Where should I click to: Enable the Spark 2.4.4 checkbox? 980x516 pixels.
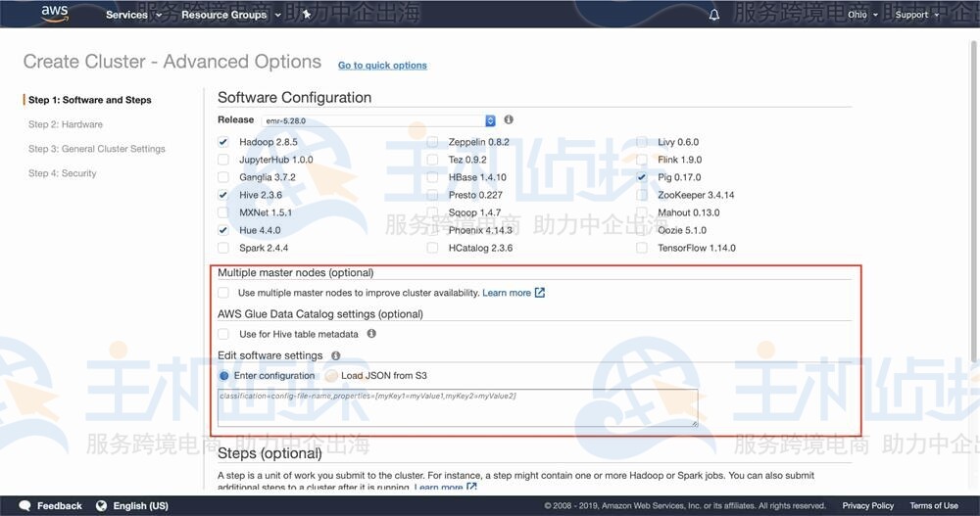point(223,248)
